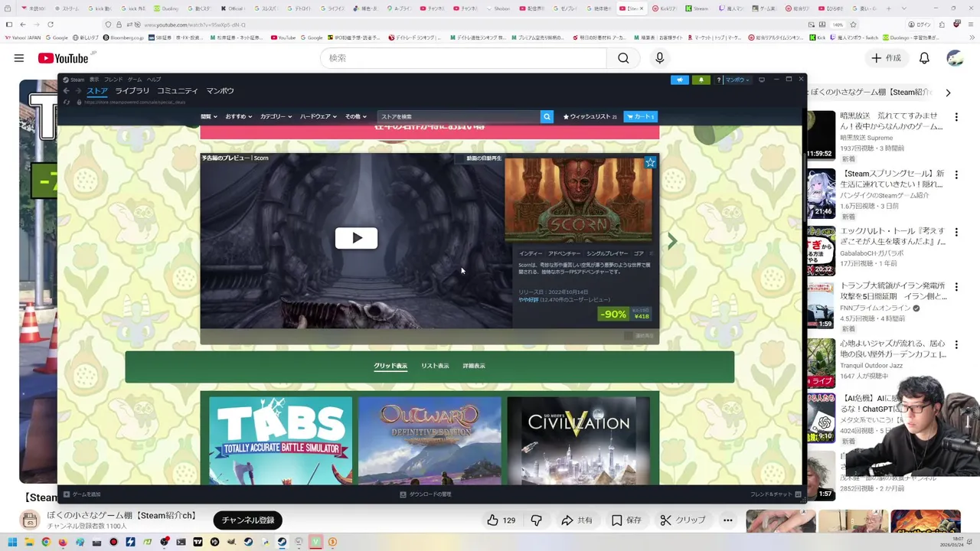This screenshot has height=551, width=980.
Task: Open the YouTube account avatar
Action: coord(955,58)
